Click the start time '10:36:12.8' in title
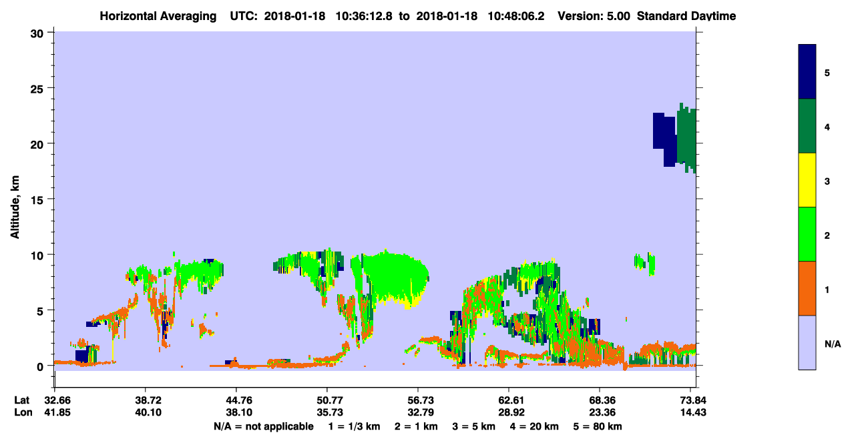 point(363,16)
